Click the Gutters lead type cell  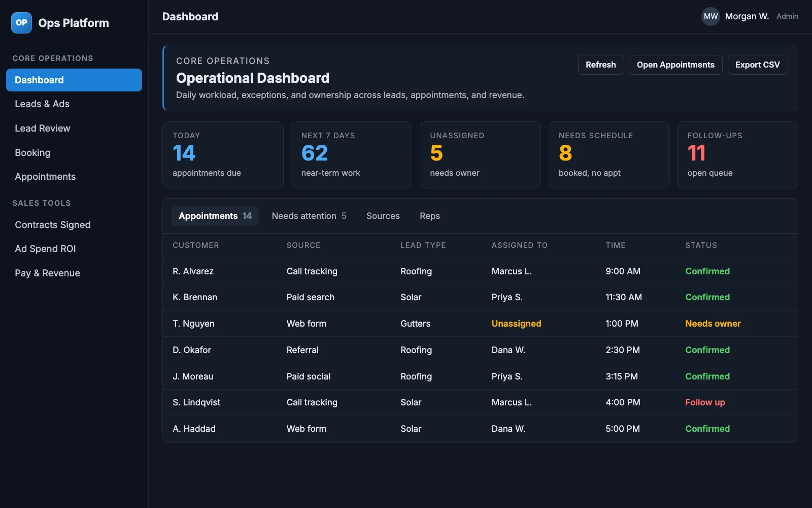(x=415, y=324)
